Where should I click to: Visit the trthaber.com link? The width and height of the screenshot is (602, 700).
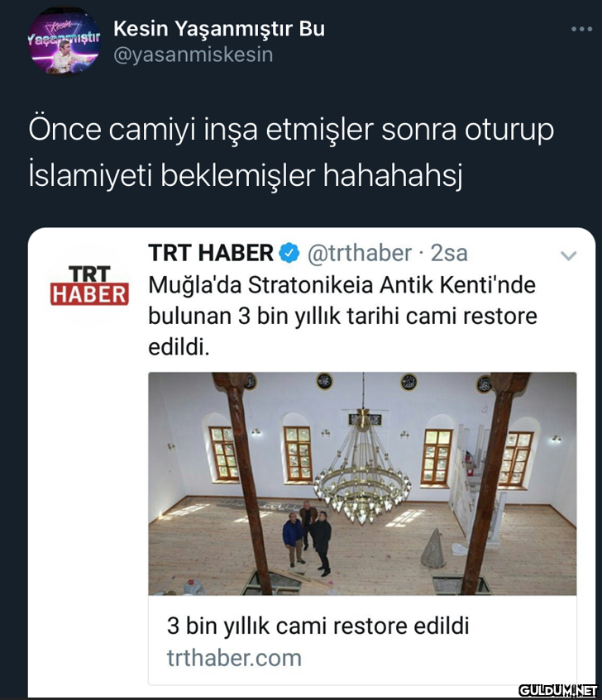point(234,658)
